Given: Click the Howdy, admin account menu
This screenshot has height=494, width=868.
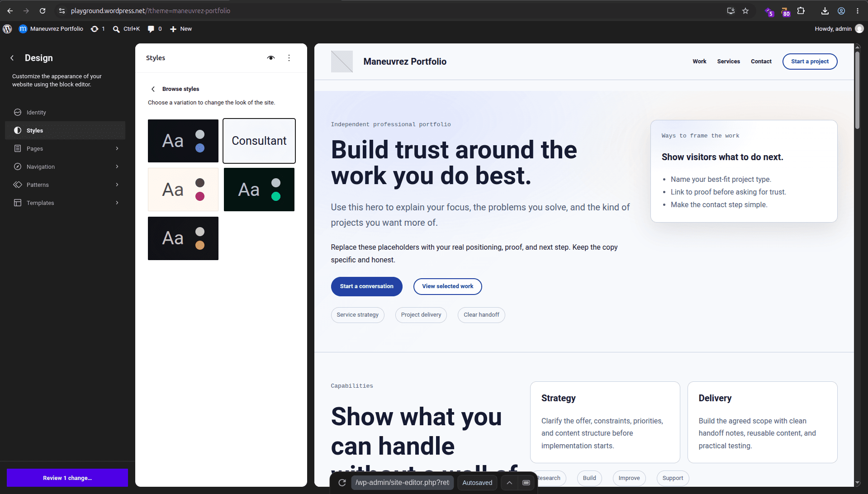Looking at the screenshot, I should (839, 29).
